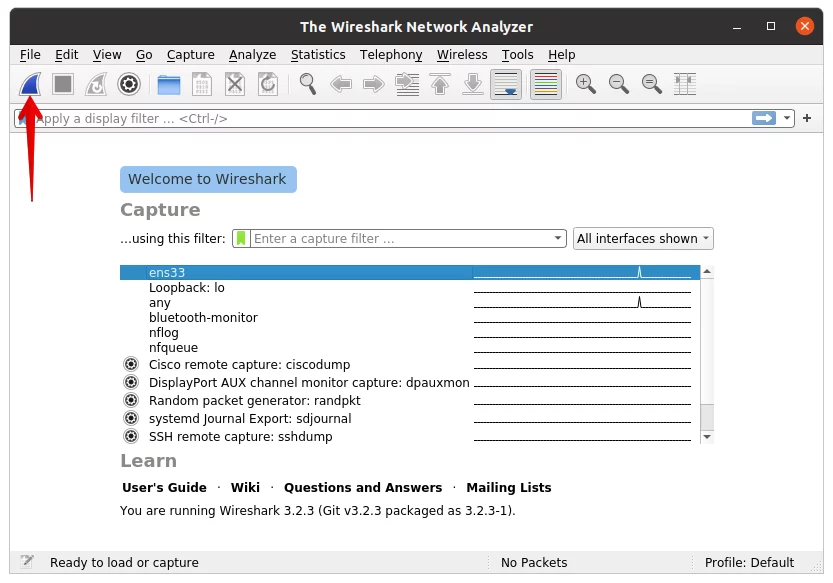This screenshot has height=583, width=833.
Task: Open the Help menu
Action: (x=562, y=55)
